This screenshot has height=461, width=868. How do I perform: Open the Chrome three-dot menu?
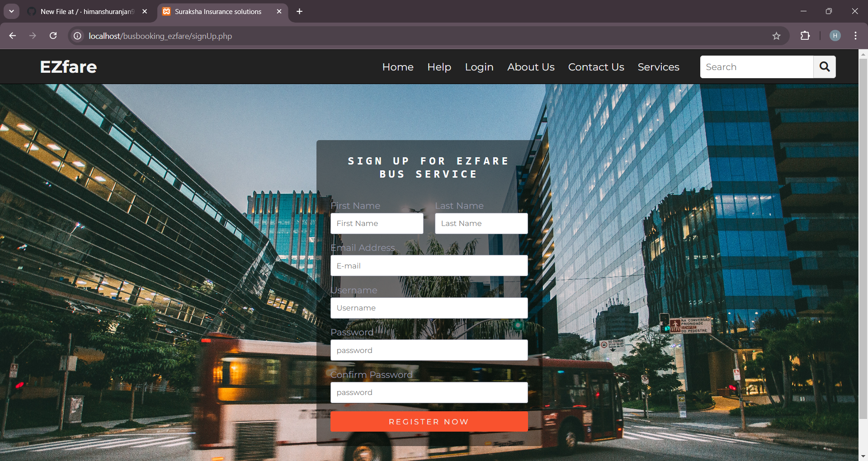[855, 36]
